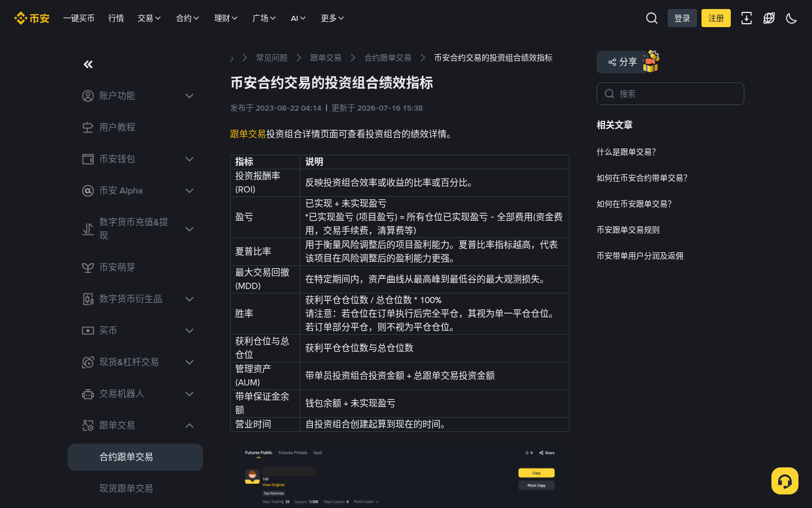Collapse sidebar with double-chevron icon
Viewport: 812px width, 508px height.
88,64
